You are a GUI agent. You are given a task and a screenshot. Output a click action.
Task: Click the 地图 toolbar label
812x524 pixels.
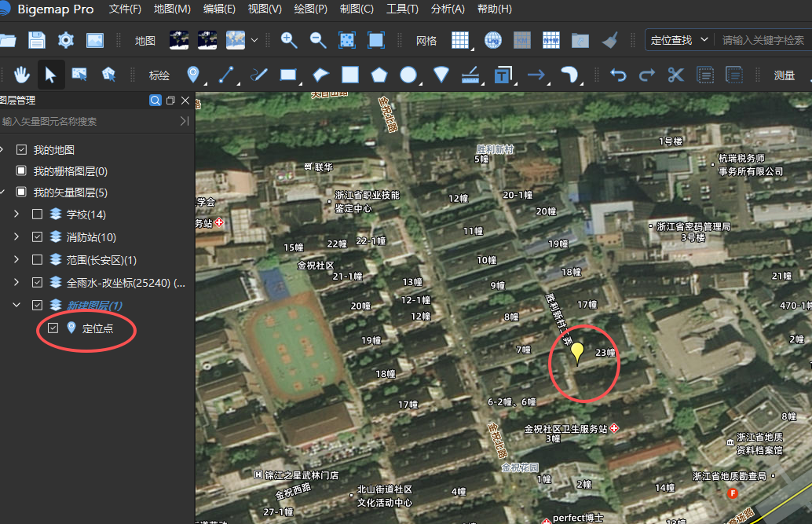coord(145,40)
